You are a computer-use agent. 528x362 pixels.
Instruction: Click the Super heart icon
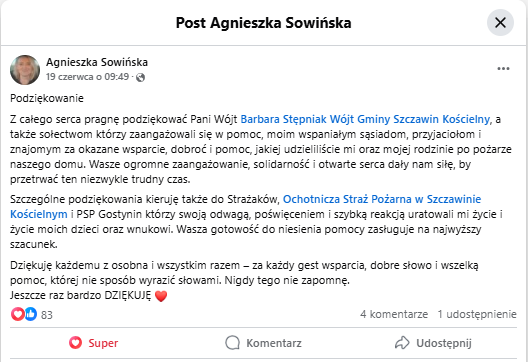pos(75,343)
